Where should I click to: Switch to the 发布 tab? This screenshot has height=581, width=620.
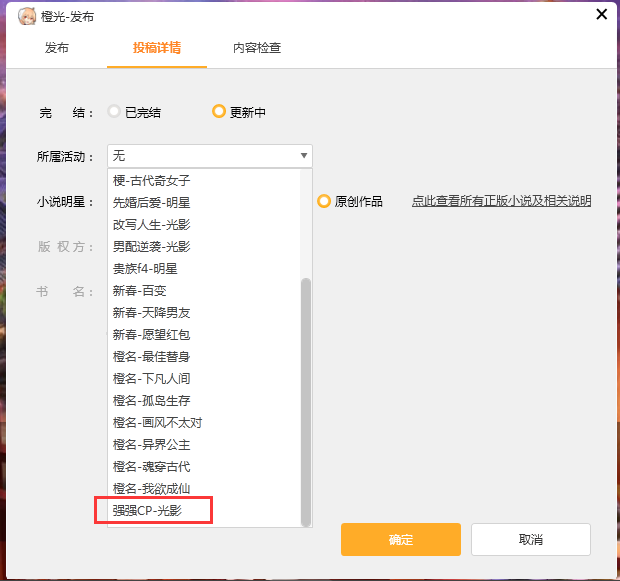point(57,48)
